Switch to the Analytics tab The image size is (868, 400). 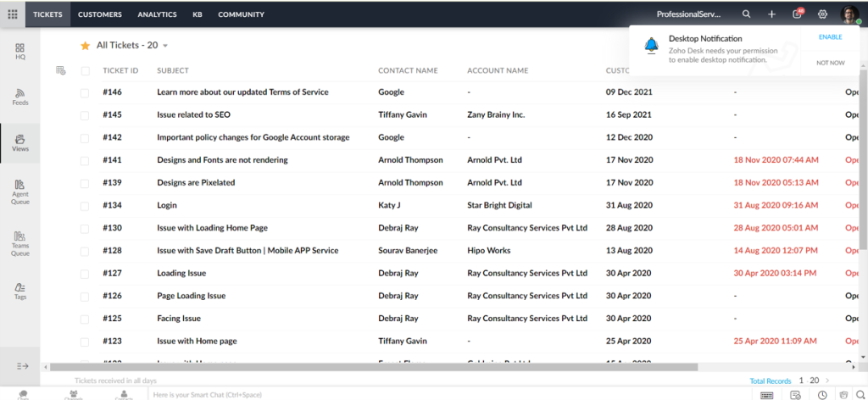[157, 14]
